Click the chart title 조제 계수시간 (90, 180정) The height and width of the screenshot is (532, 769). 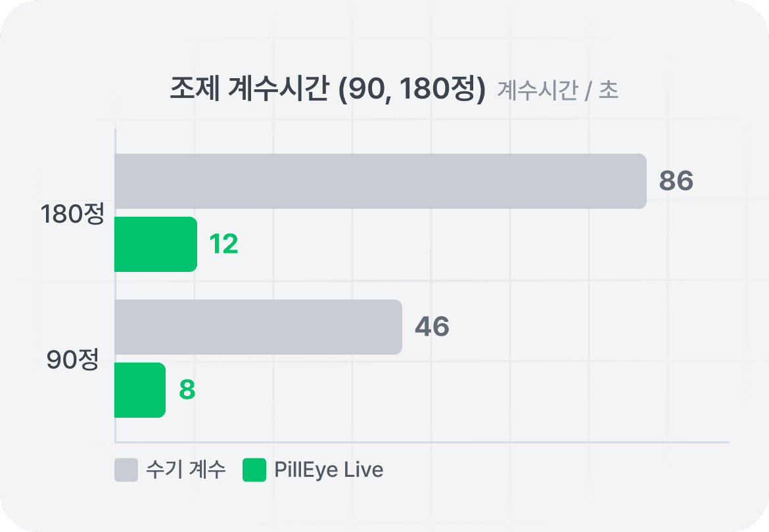327,90
